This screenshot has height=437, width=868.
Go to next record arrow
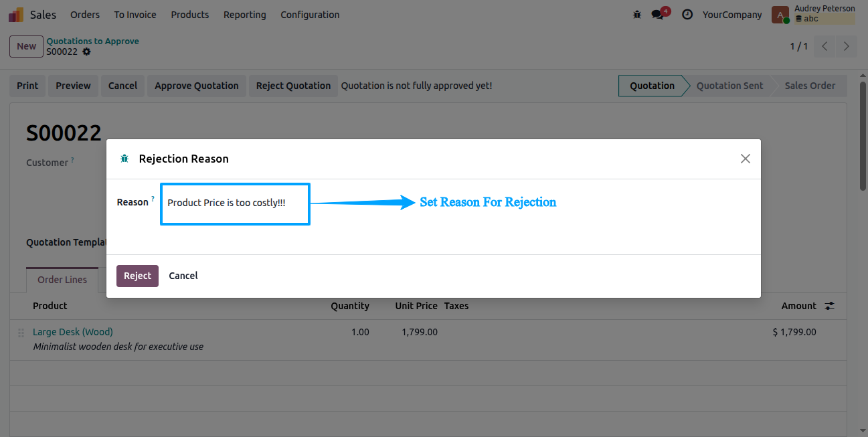tap(847, 46)
